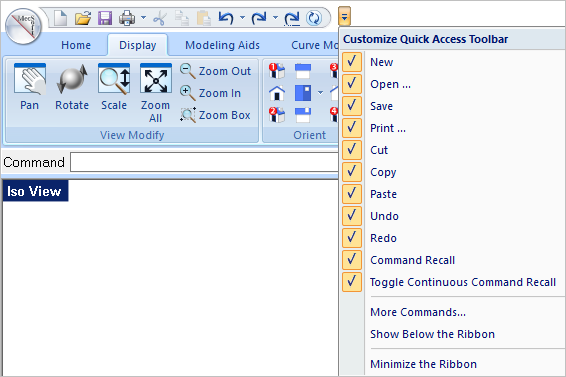Click the front view house icon in Orient

[277, 93]
